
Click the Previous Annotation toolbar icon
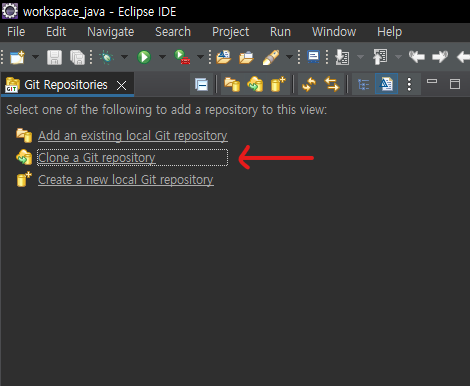[x=380, y=57]
